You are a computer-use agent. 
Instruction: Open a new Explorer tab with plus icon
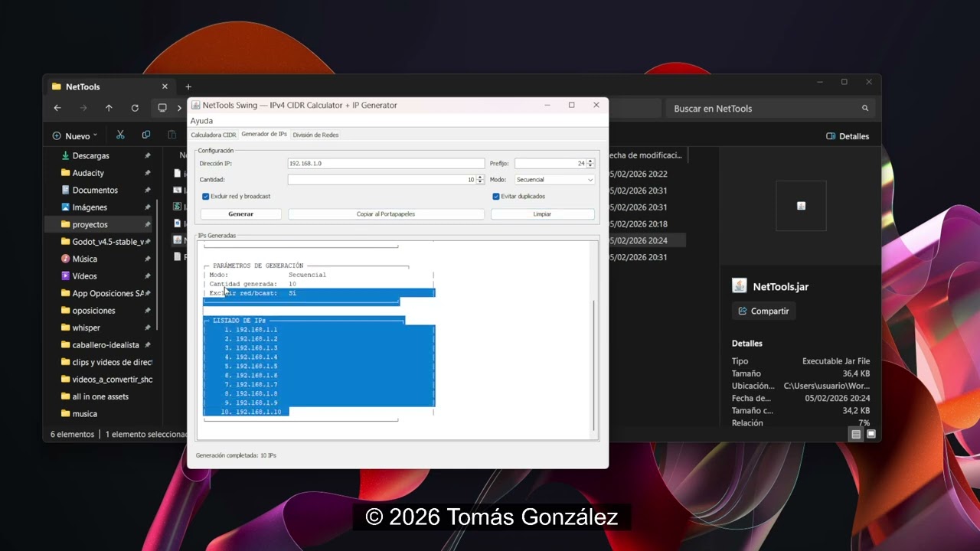[188, 86]
